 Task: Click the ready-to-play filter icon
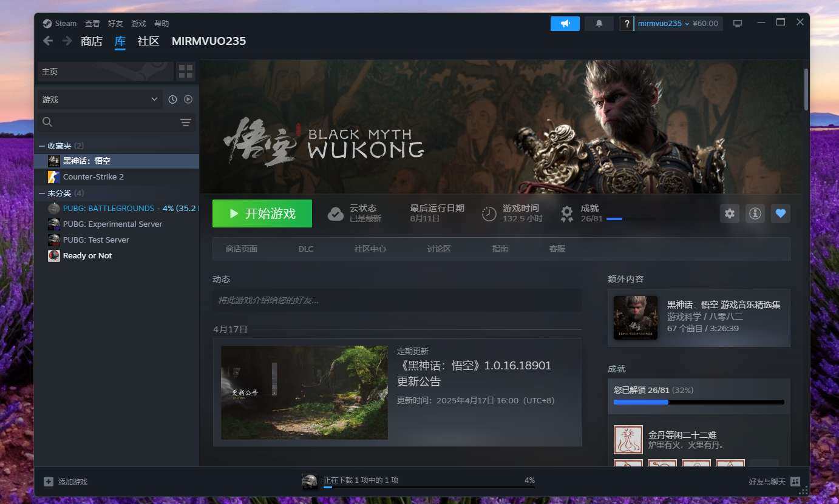tap(188, 99)
